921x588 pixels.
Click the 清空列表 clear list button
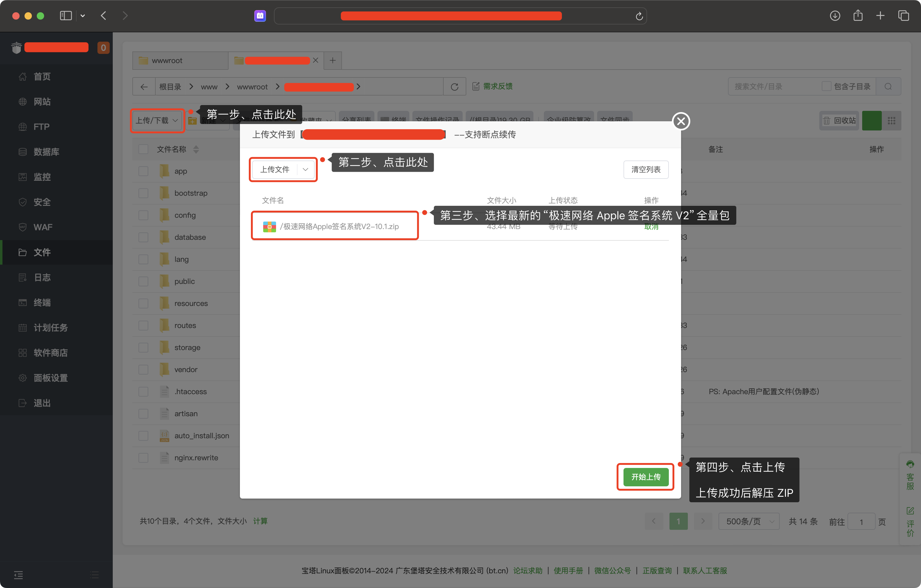coord(646,169)
